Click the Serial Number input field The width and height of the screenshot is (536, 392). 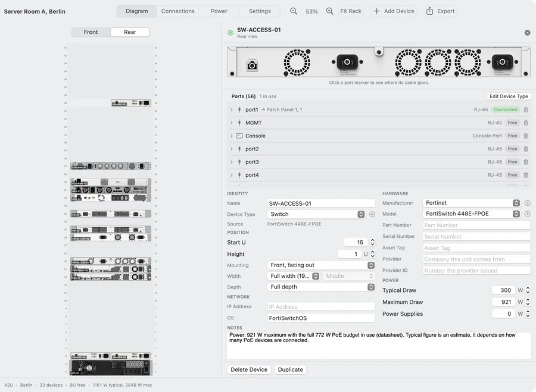tap(476, 237)
